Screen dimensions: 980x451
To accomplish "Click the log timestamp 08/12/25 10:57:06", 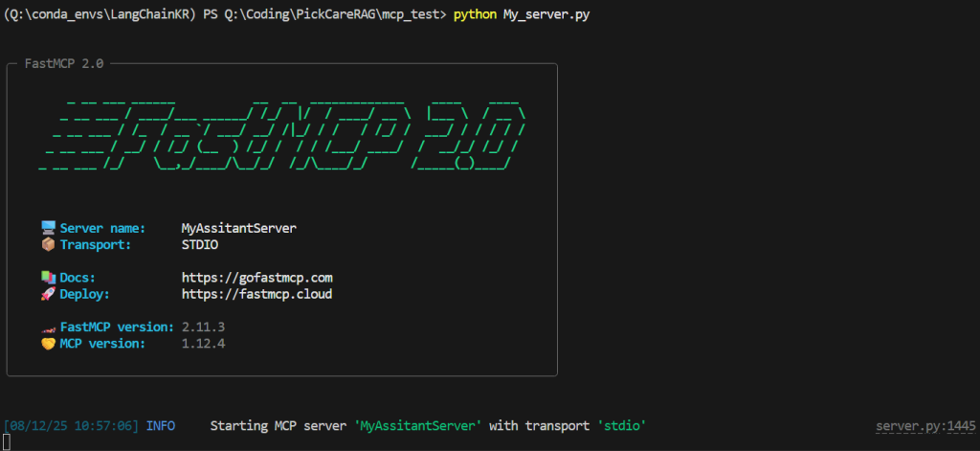I will point(72,424).
